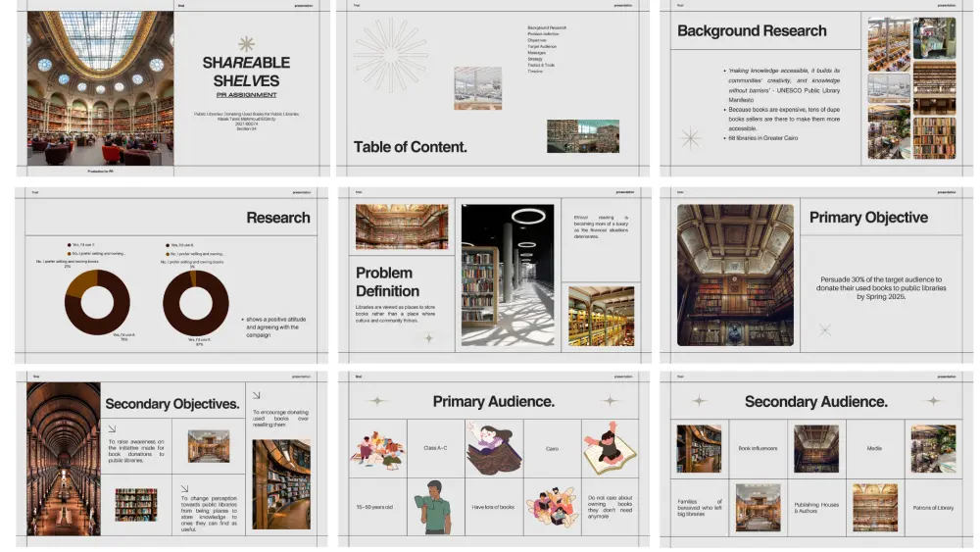Click the right donut chart on Research slide

196,303
